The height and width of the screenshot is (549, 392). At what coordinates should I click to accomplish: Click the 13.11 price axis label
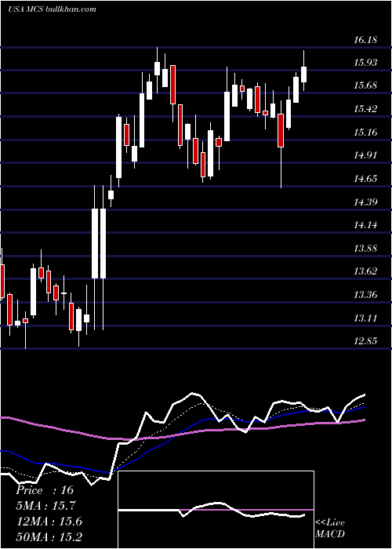coord(365,318)
